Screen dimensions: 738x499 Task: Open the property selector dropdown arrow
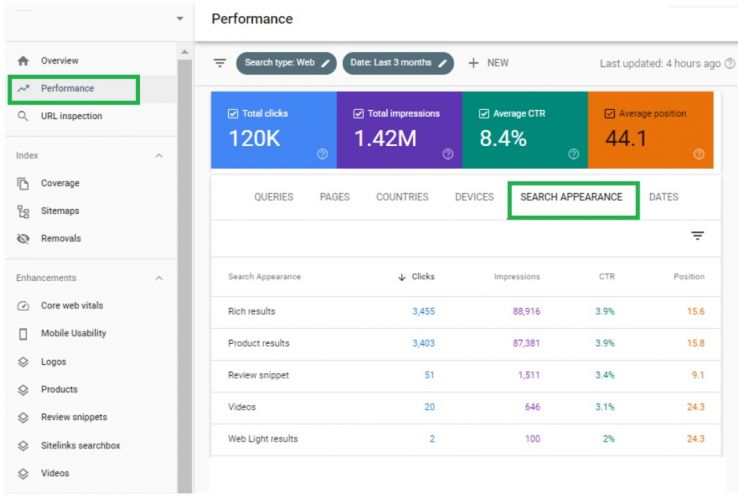179,19
